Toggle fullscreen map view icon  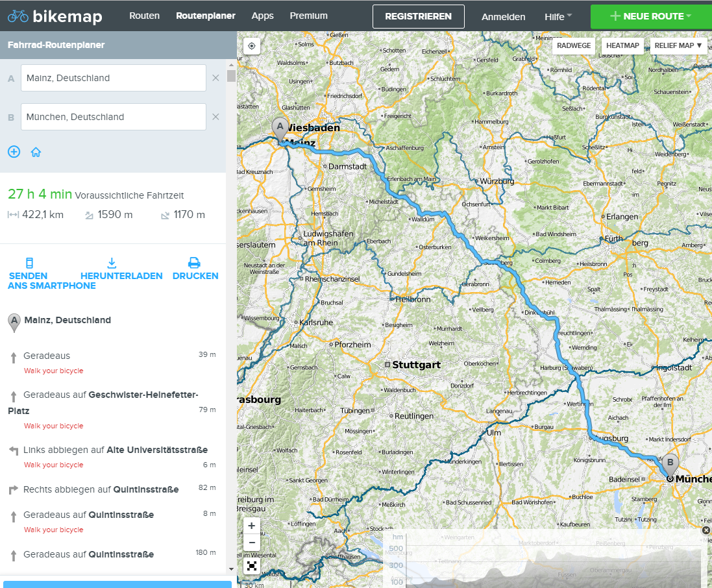pyautogui.click(x=252, y=566)
